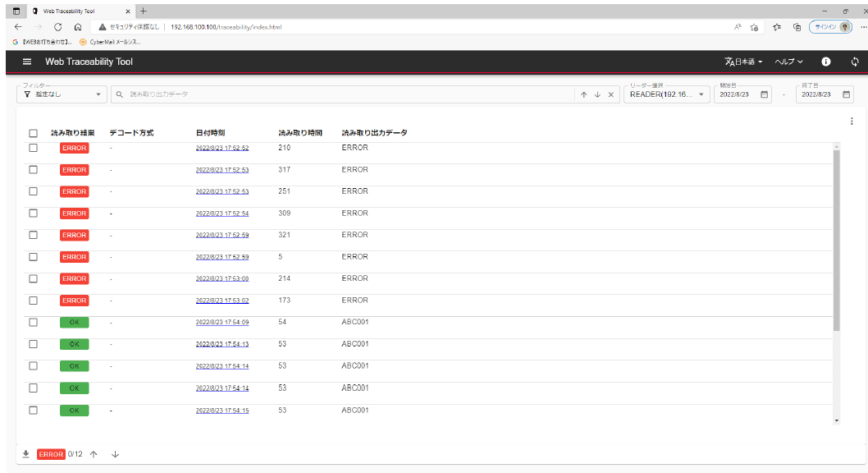Screen dimensions: 868x473
Task: Click the browser address bar URL
Action: pos(226,27)
